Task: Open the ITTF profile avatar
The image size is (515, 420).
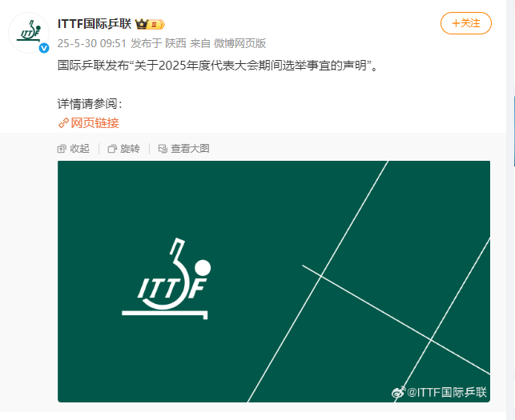Action: (29, 33)
